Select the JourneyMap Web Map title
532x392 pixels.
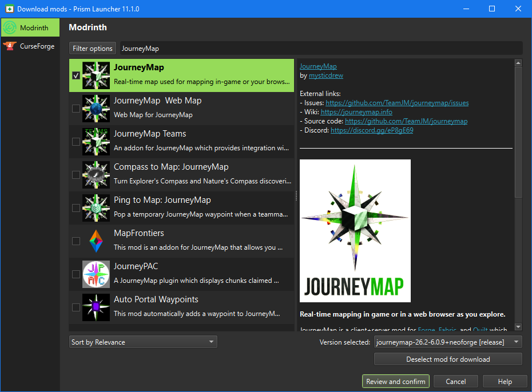click(158, 101)
